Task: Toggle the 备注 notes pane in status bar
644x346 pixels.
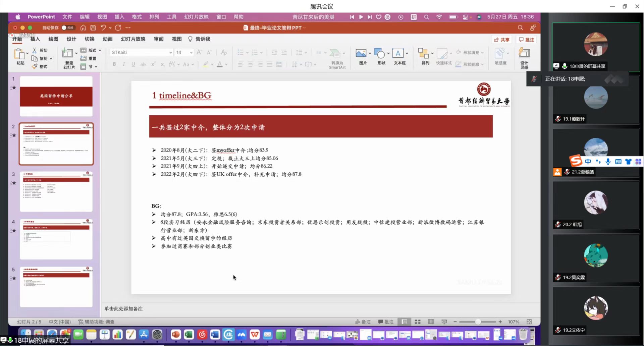Action: click(363, 322)
